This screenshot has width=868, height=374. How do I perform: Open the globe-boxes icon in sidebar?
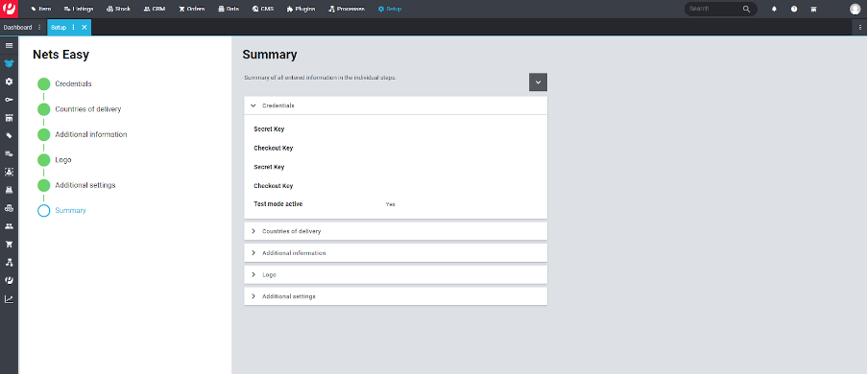click(9, 208)
